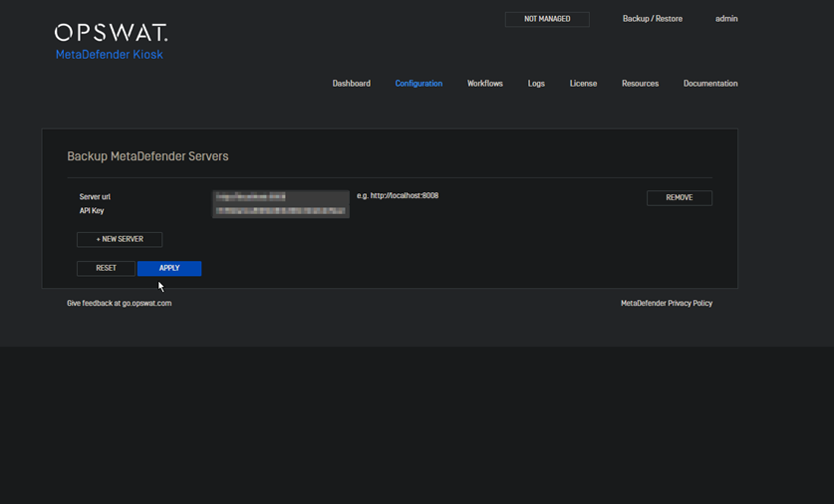Open the admin user menu

[726, 19]
